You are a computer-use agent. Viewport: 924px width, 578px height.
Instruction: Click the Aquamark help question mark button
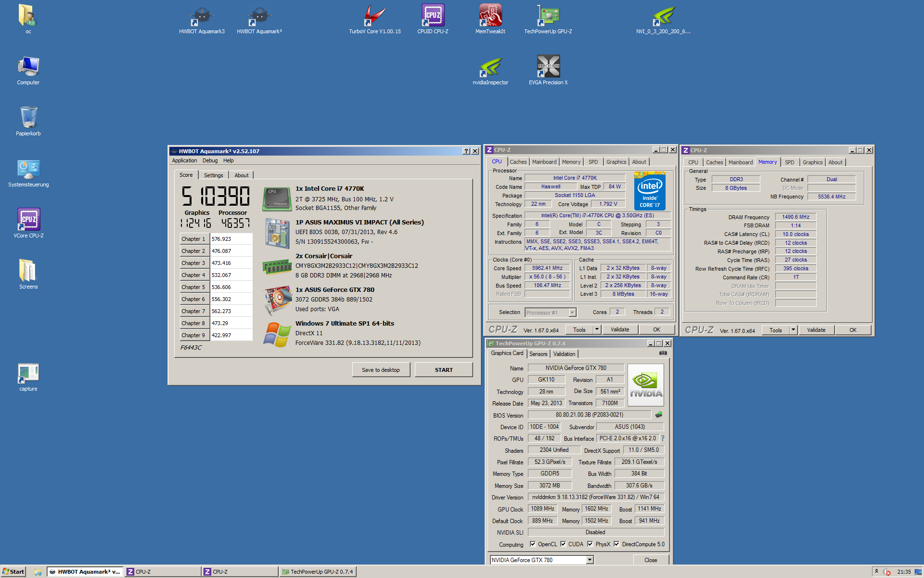click(466, 151)
